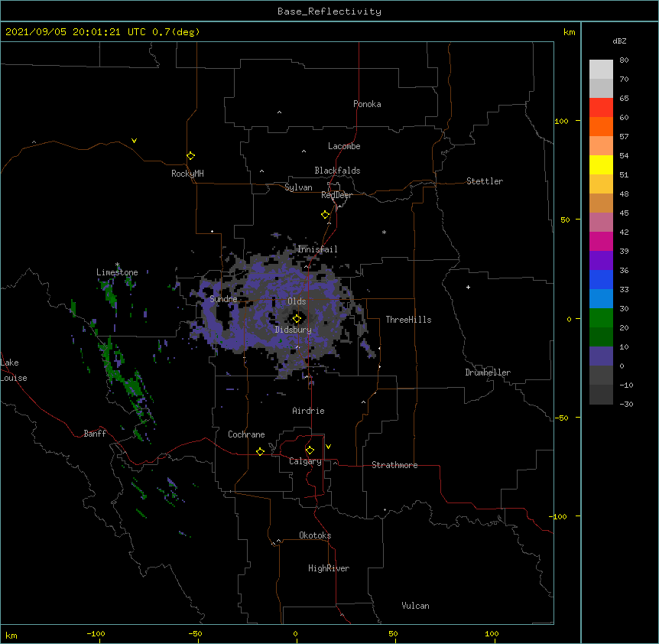
Task: Select the 45 value on the dBZ legend
Action: click(x=624, y=213)
